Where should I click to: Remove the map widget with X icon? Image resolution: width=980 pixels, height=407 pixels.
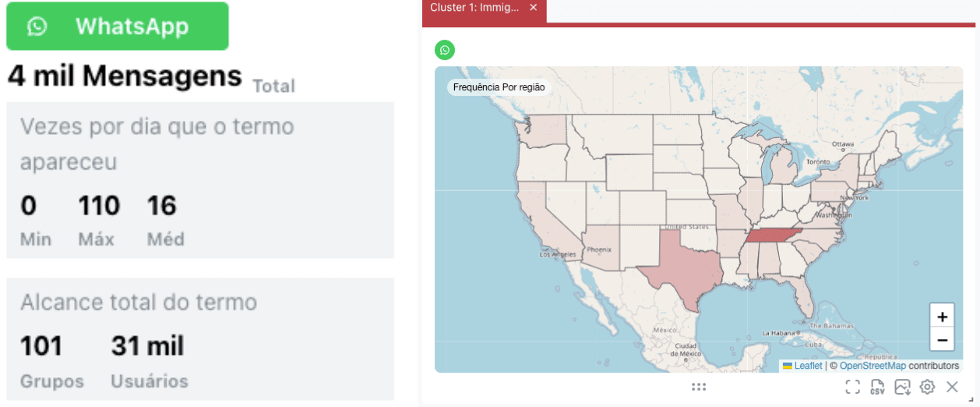click(x=952, y=387)
